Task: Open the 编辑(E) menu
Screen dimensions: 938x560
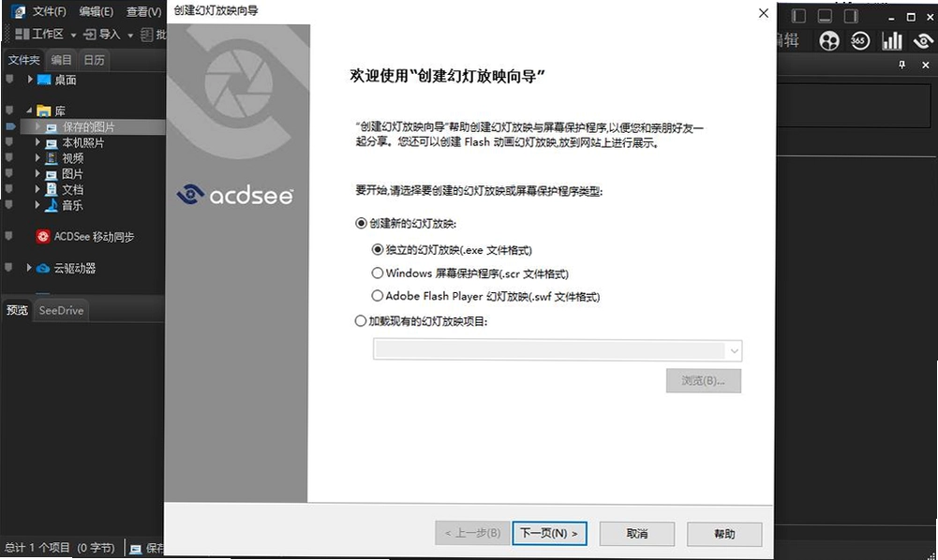Action: coord(97,11)
